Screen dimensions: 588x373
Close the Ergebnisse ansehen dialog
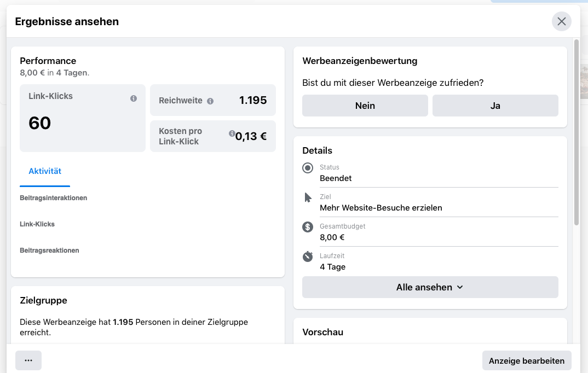point(561,21)
